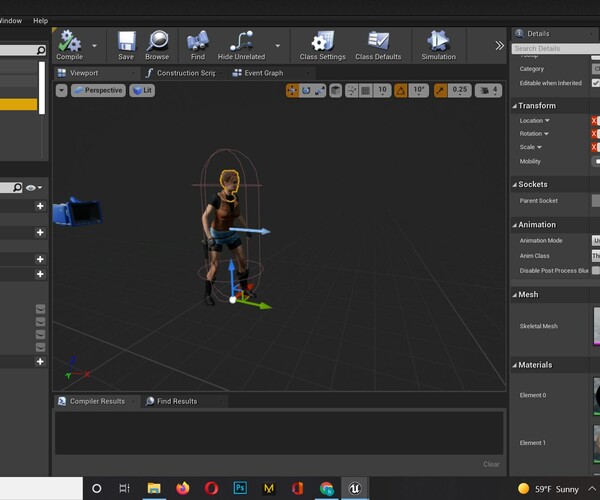Viewport: 600px width, 500px height.
Task: Open Class Settings
Action: [x=323, y=46]
